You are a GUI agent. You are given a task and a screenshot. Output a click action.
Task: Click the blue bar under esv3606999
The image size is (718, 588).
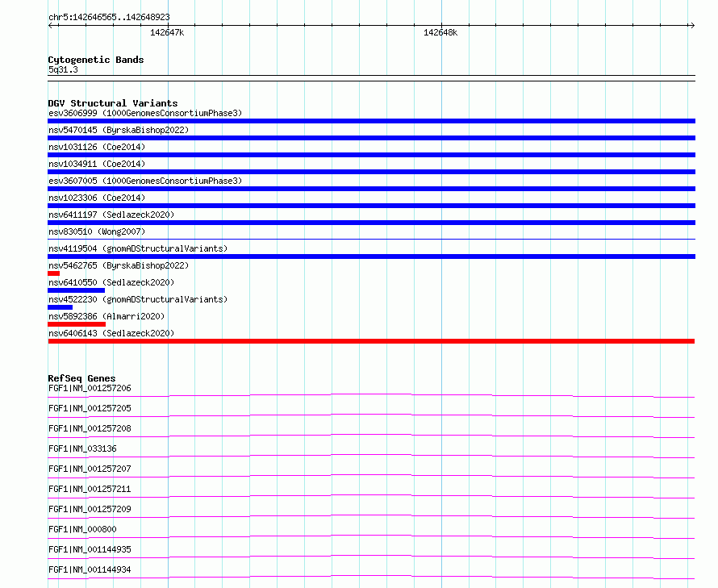coord(371,121)
